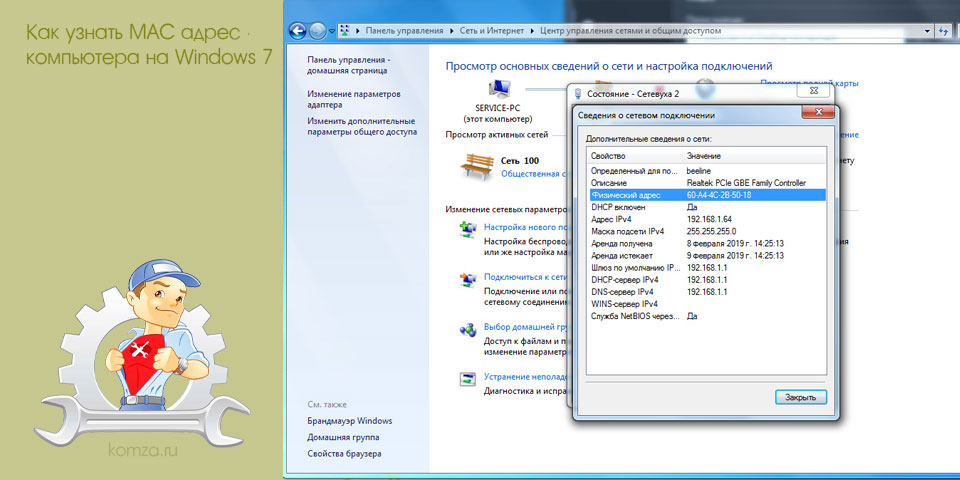The height and width of the screenshot is (480, 960).
Task: Click the Закрыть button
Action: coord(800,397)
